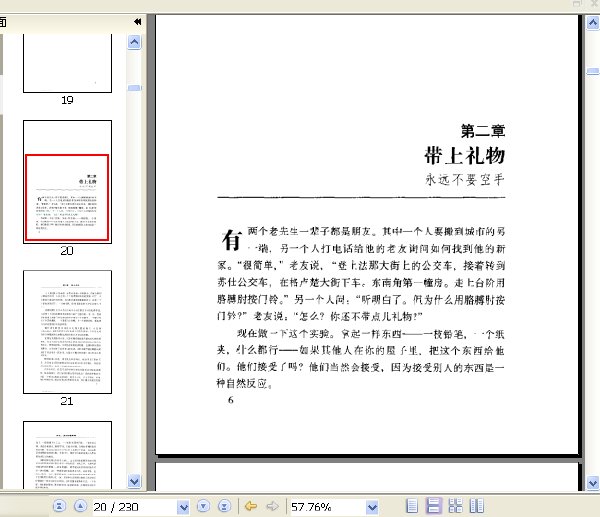The image size is (600, 517).
Task: Click document scroll up arrow
Action: (x=593, y=23)
